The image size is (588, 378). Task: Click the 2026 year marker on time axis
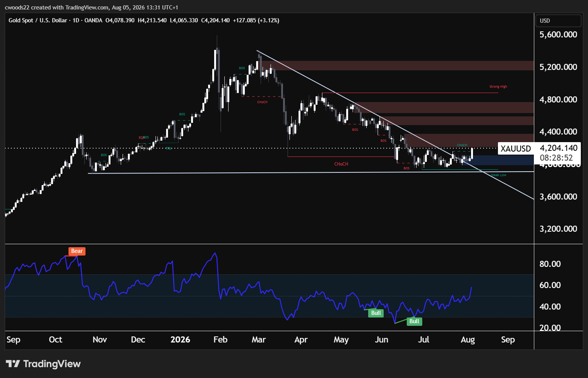(180, 339)
